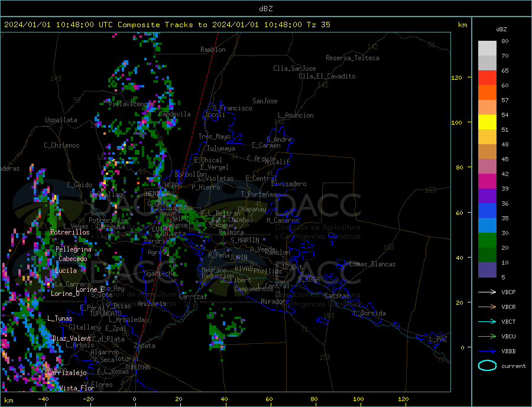
Task: Click the dBZ title at top
Action: (x=265, y=9)
